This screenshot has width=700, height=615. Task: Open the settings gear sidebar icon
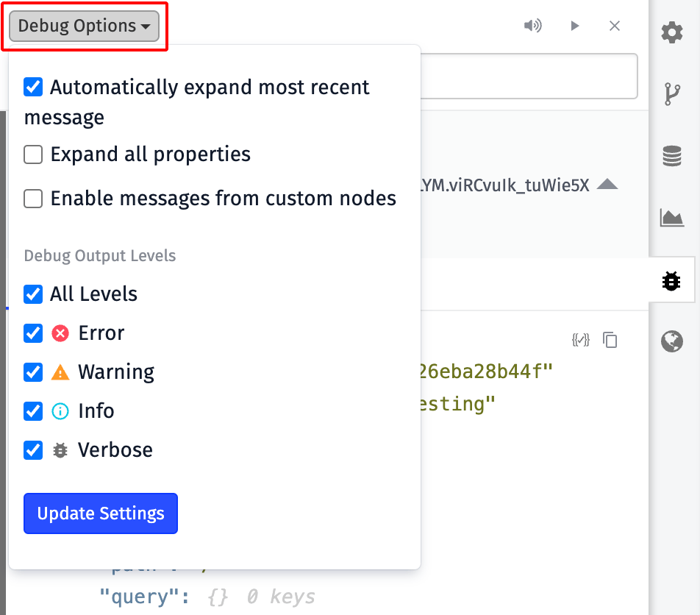pos(672,32)
